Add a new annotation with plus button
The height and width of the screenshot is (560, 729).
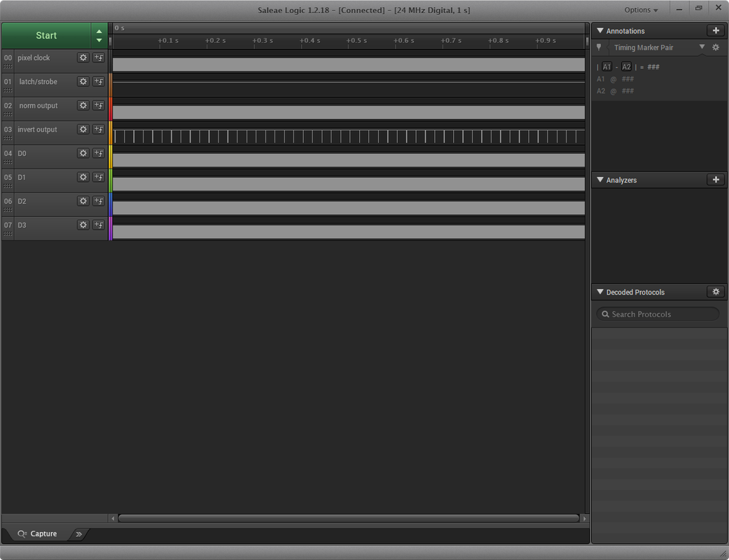(716, 31)
